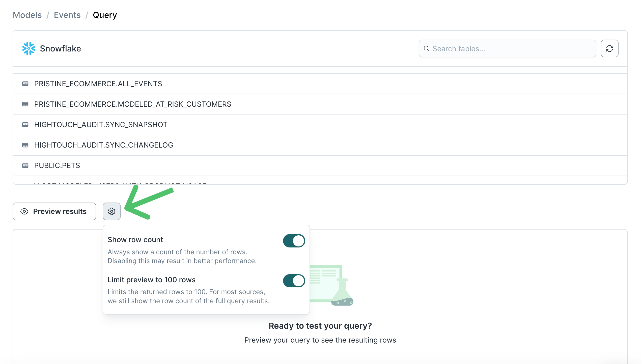The height and width of the screenshot is (364, 641).
Task: Disable Limit preview to 100 rows
Action: pyautogui.click(x=294, y=281)
